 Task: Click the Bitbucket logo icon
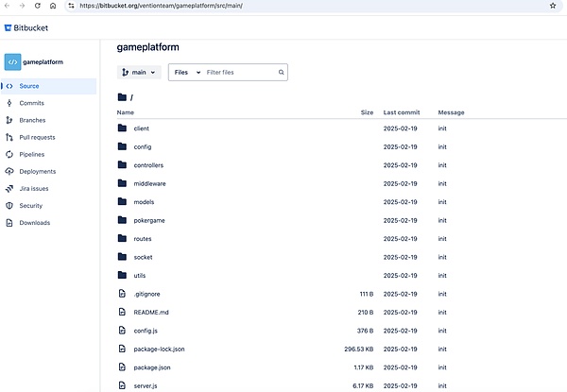click(x=9, y=28)
